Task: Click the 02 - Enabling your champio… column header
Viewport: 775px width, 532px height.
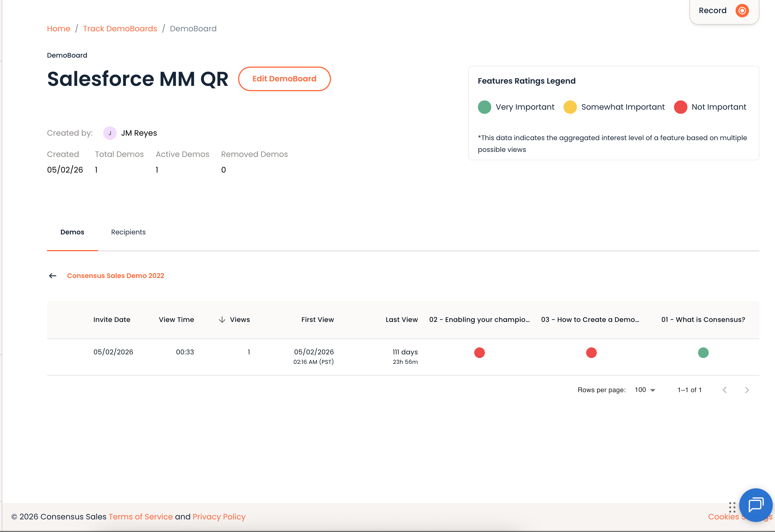Action: [480, 320]
